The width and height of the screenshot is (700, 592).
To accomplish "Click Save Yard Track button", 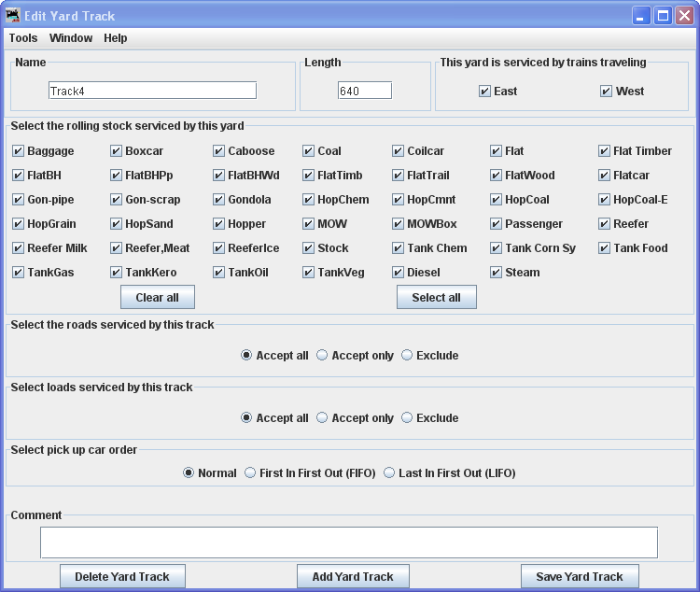I will 579,577.
